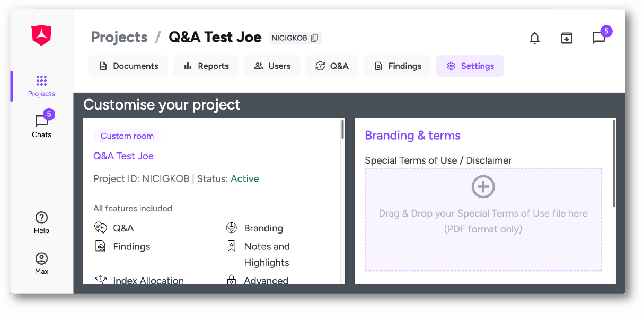Open the downloads archive icon
The width and height of the screenshot is (644, 314).
tap(567, 38)
